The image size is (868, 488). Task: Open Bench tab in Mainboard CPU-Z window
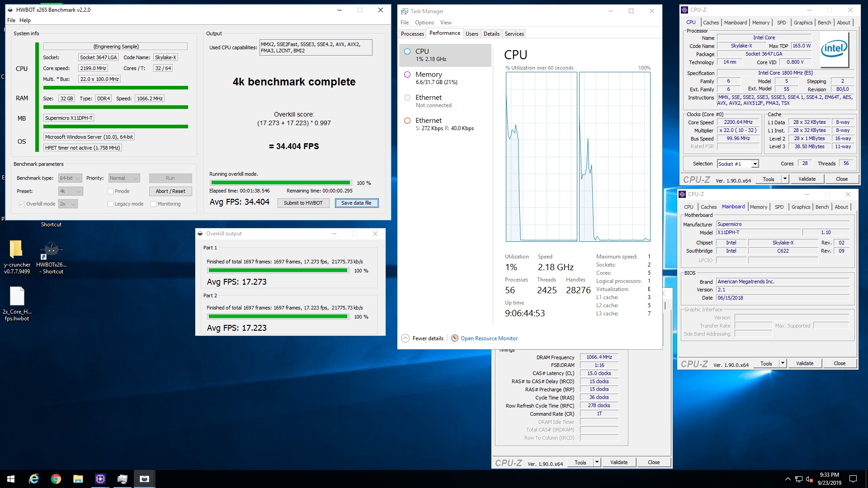click(x=822, y=207)
